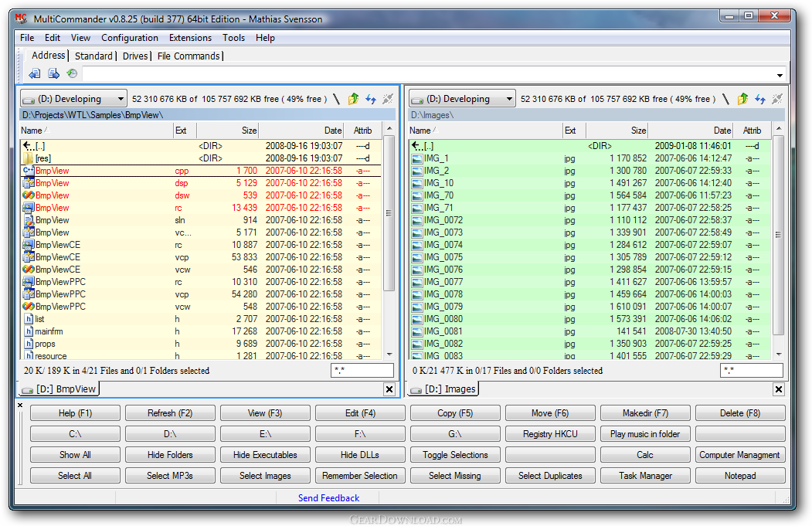Click the IMG_0081 image file icon
Screen dimensions: 812x526
pyautogui.click(x=417, y=331)
